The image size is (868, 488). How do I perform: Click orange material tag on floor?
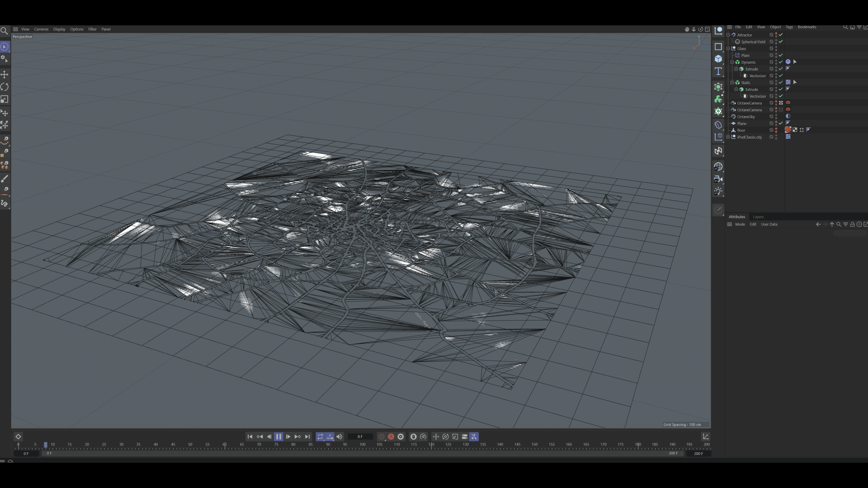[788, 130]
